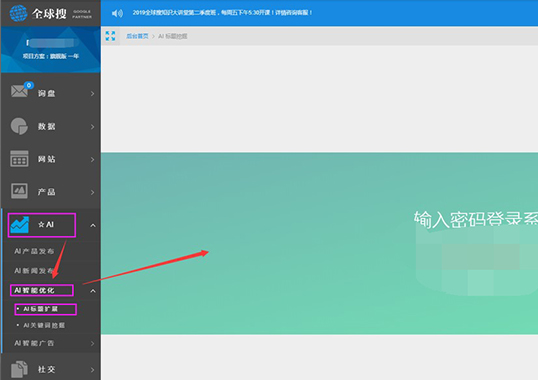Go to 后台首页 breadcrumb link
538x380 pixels.
pos(137,36)
